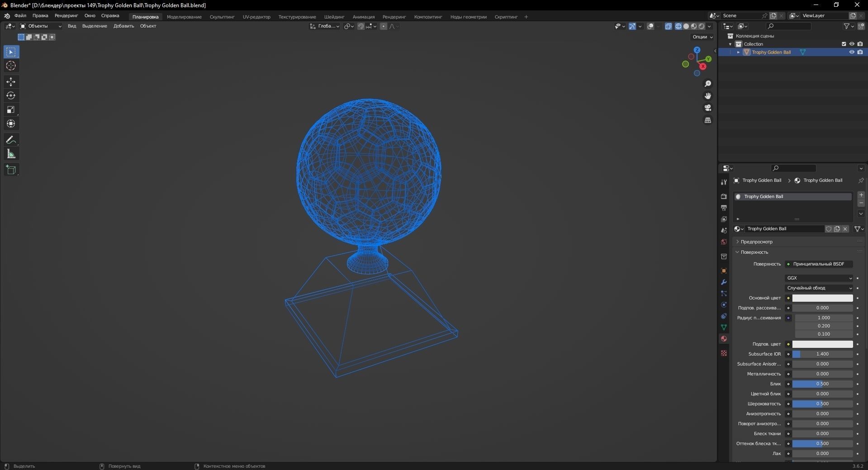This screenshot has height=470, width=868.
Task: Open the GGX distribution dropdown
Action: 819,278
